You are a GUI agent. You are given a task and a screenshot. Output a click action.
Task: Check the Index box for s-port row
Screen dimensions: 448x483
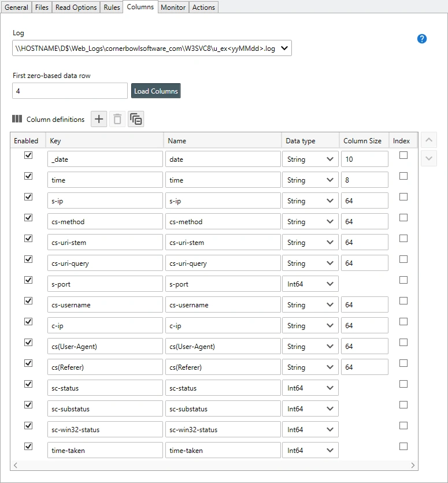coord(403,280)
